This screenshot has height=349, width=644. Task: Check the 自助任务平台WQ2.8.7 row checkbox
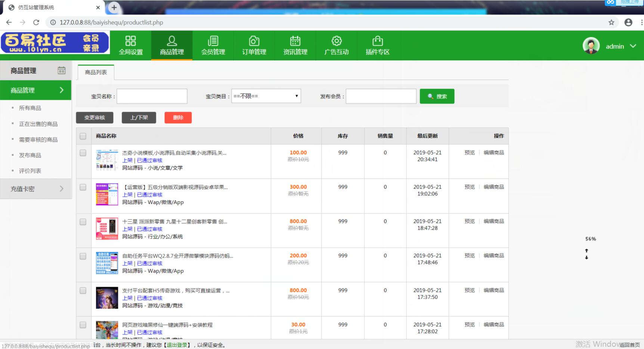coord(83,256)
